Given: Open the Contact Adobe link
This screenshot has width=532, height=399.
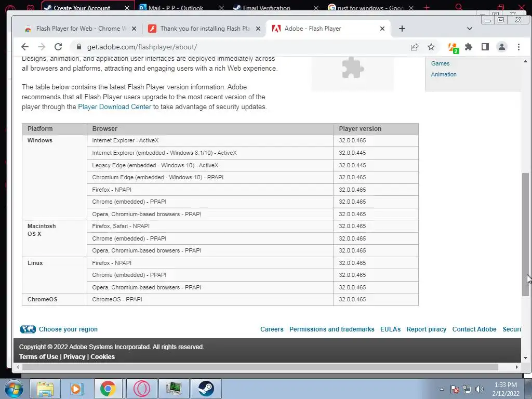Looking at the screenshot, I should coord(474,329).
